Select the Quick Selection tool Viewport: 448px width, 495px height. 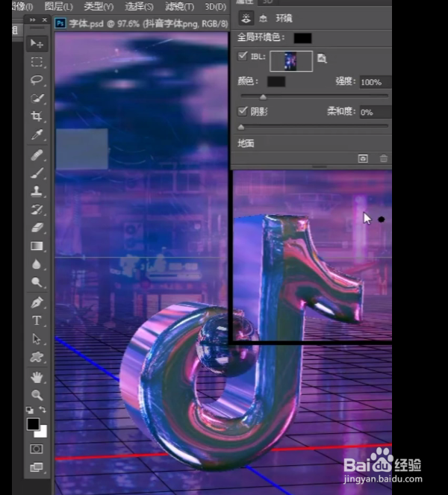[x=37, y=98]
